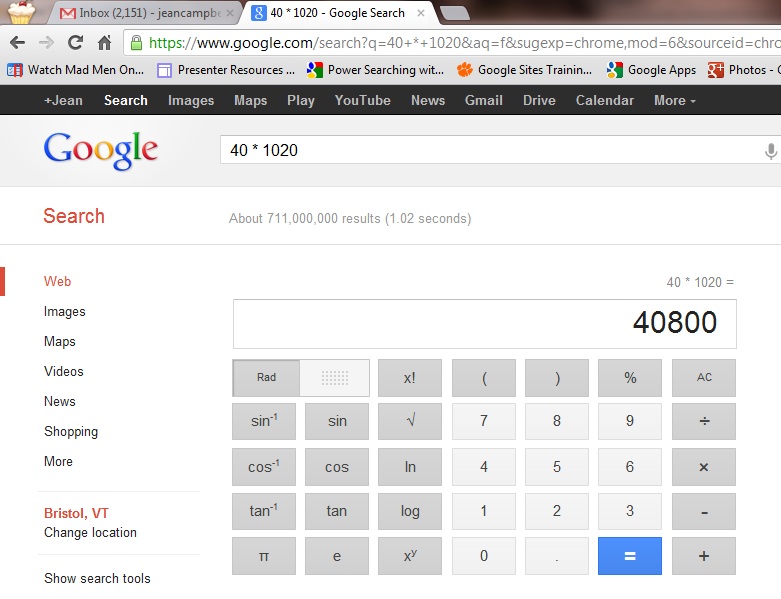This screenshot has width=781, height=599.
Task: Open Watch Mad Men bookmark
Action: 76,70
